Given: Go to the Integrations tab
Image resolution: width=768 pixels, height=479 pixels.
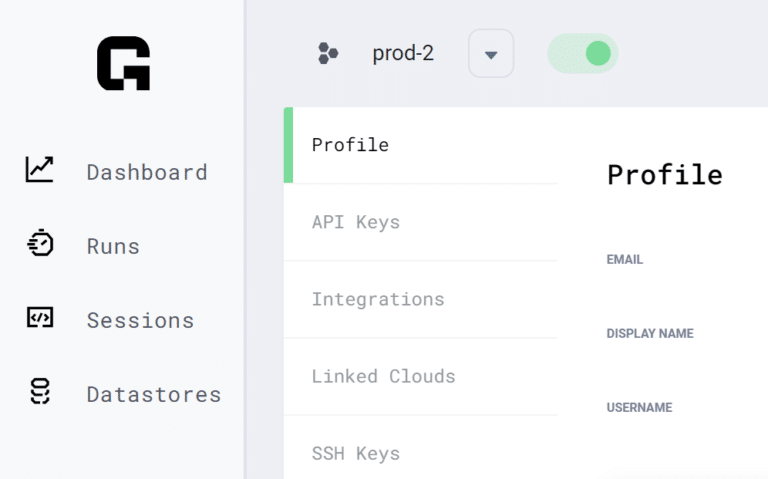Looking at the screenshot, I should pyautogui.click(x=377, y=299).
